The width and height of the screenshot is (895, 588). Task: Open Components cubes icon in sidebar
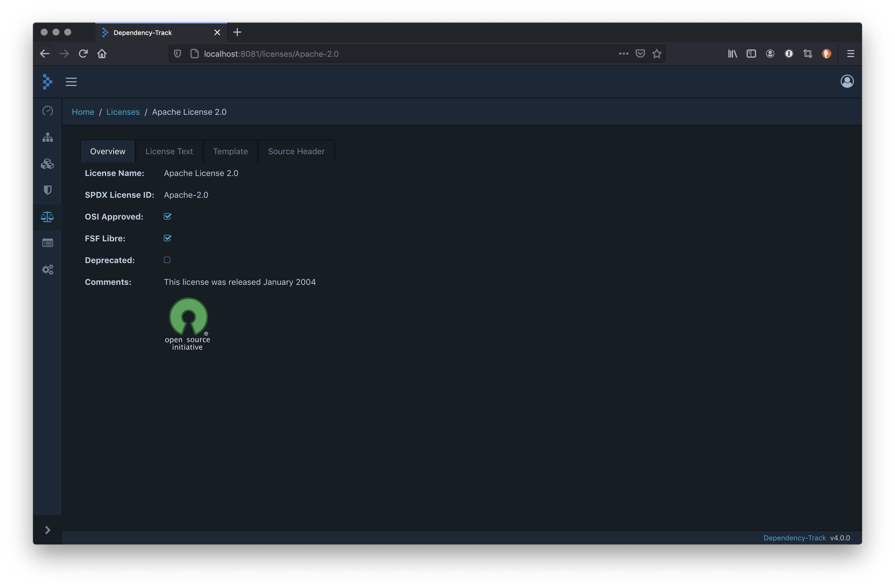click(47, 164)
